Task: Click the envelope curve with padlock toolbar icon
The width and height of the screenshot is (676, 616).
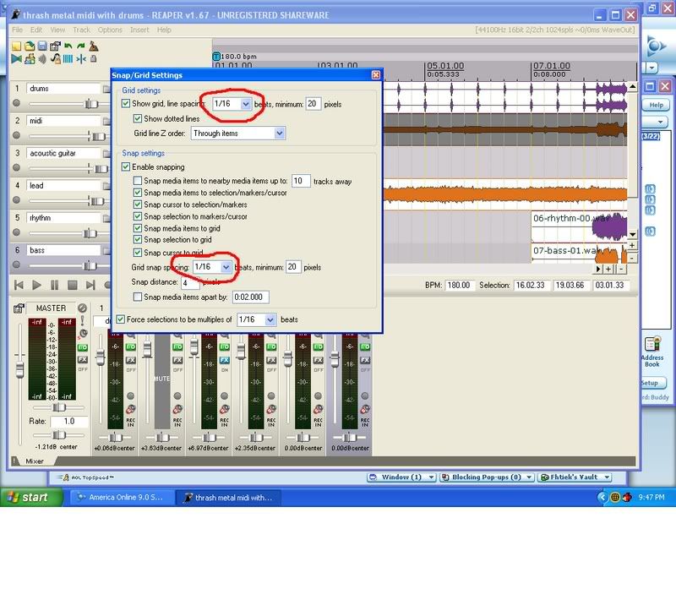Action: [56, 58]
